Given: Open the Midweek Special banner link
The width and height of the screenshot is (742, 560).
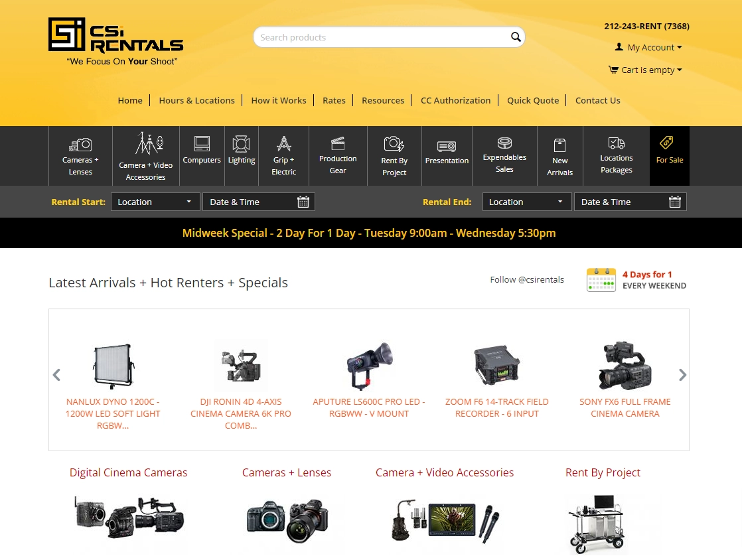Looking at the screenshot, I should 369,233.
